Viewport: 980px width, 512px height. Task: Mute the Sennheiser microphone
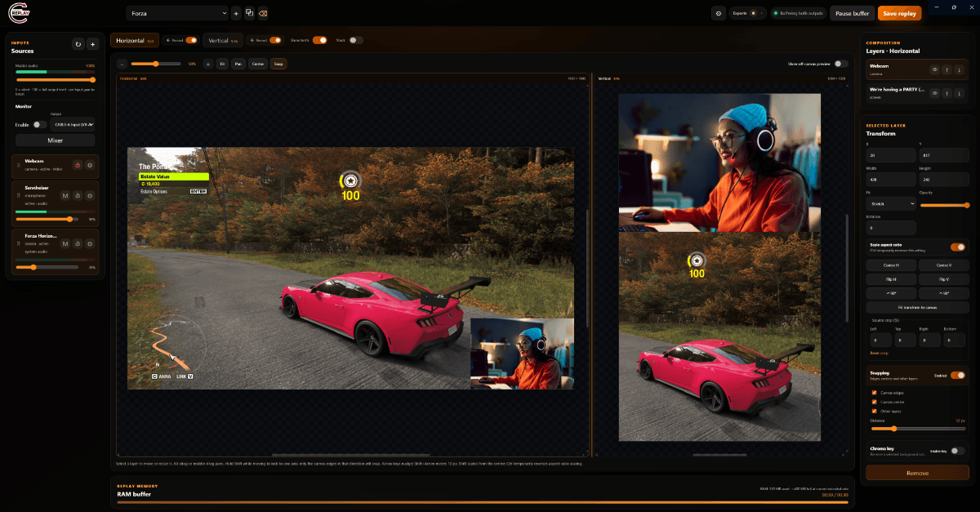coord(65,196)
